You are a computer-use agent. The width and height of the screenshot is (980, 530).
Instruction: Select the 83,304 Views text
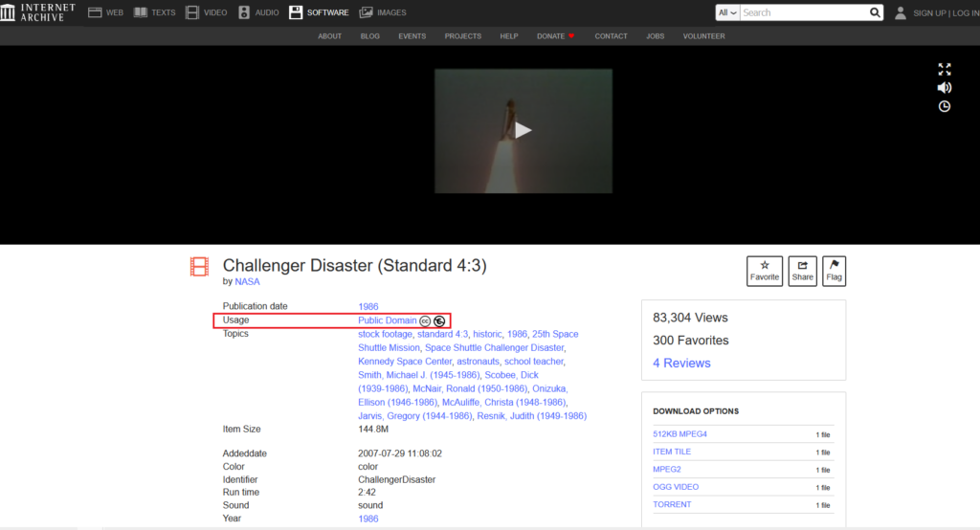click(x=690, y=318)
